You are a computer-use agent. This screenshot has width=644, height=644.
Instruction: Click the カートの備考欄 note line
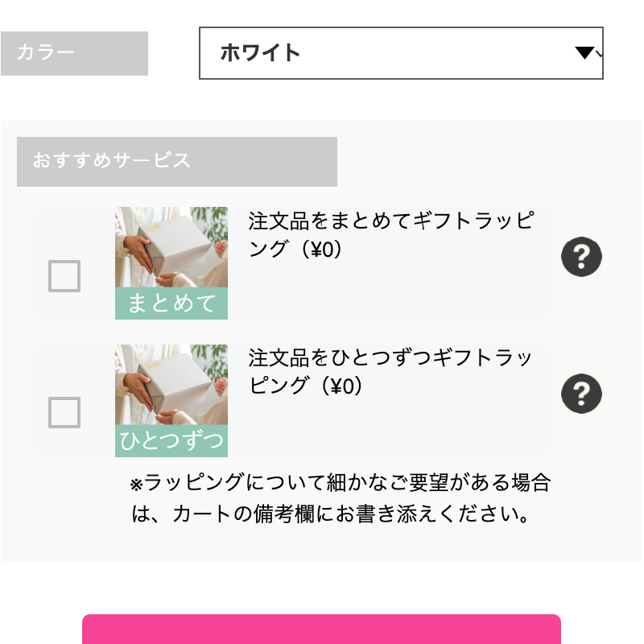coord(330,514)
